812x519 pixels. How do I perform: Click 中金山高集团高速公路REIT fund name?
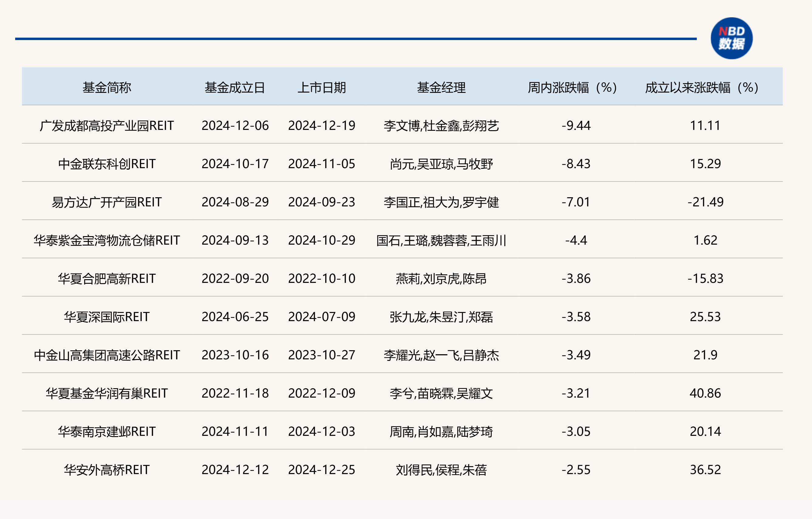coord(107,355)
